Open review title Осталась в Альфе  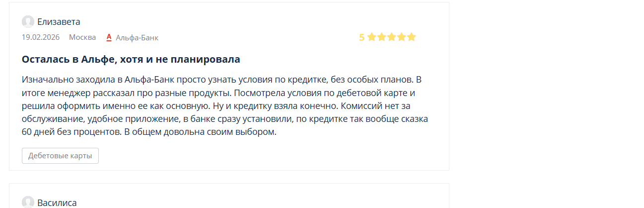(x=131, y=59)
